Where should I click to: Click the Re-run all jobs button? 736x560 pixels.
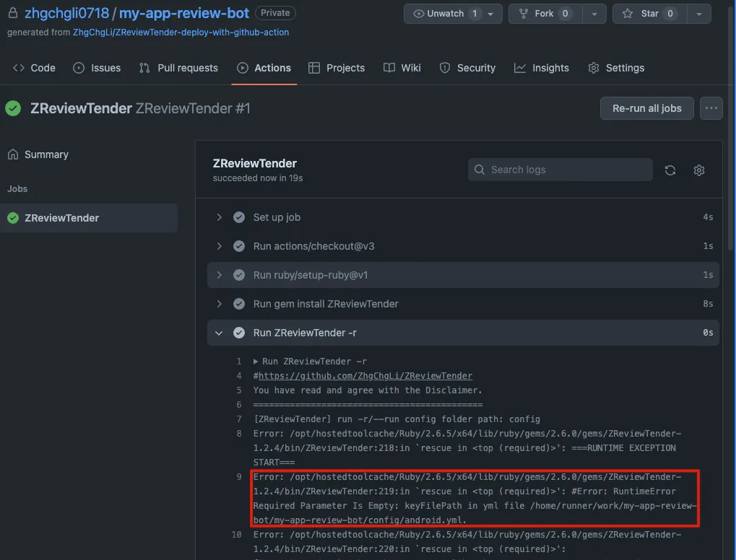tap(646, 108)
